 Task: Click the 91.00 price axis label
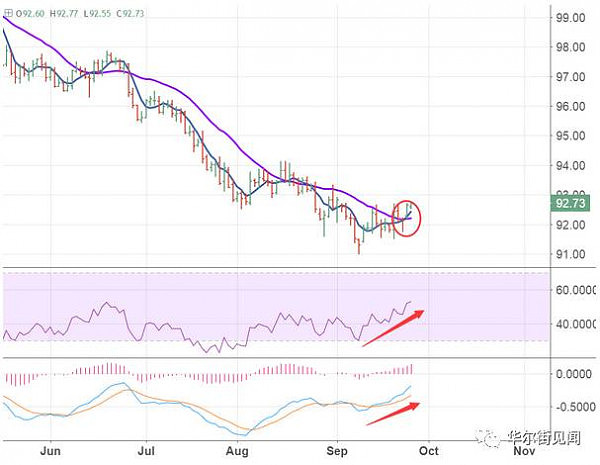pos(571,254)
